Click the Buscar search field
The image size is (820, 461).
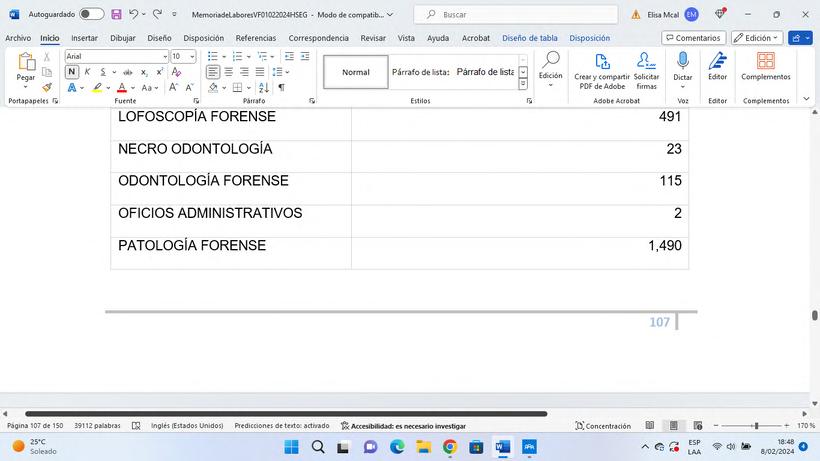[516, 15]
